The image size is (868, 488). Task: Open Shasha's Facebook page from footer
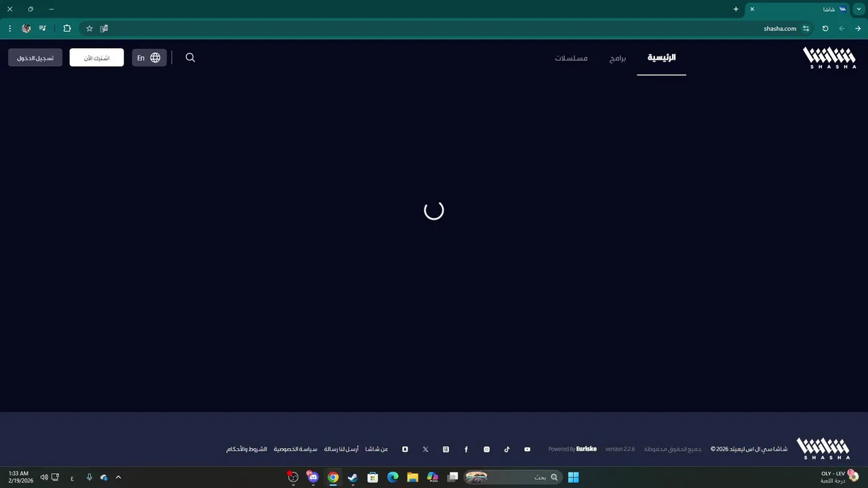pos(466,449)
